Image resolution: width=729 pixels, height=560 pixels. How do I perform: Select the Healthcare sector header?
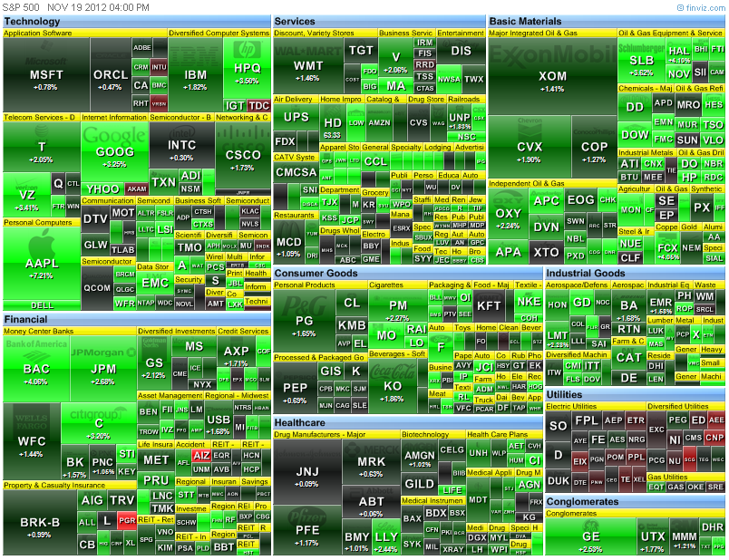[x=299, y=423]
